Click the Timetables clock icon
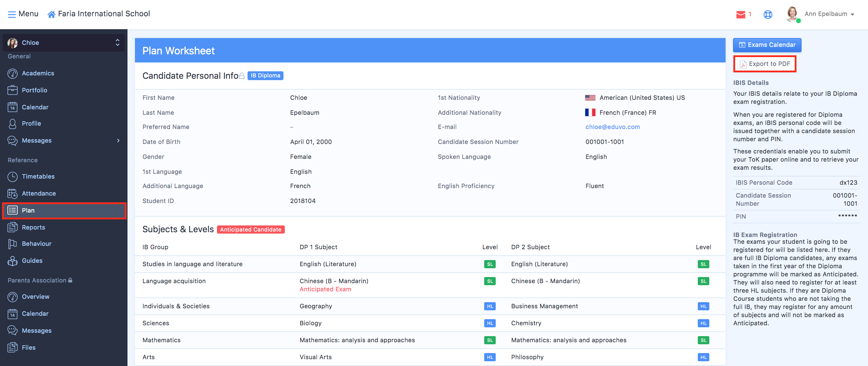 13,177
